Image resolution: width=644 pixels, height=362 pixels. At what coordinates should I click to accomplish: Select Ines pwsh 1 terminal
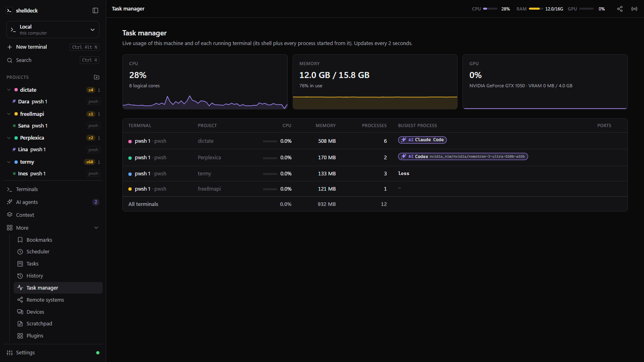(56, 174)
